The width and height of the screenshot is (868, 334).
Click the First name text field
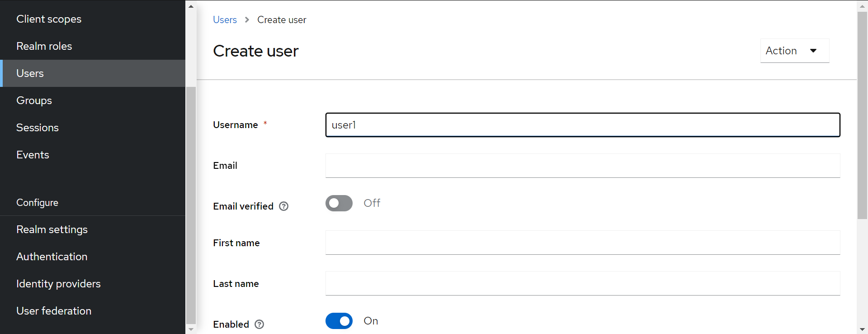point(583,243)
